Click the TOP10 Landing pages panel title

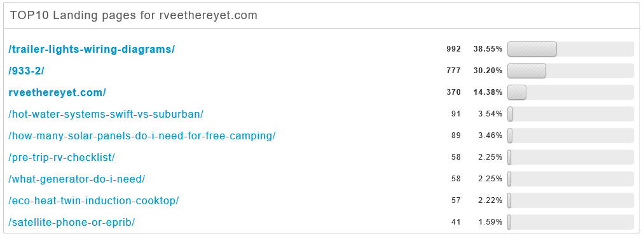click(x=134, y=15)
